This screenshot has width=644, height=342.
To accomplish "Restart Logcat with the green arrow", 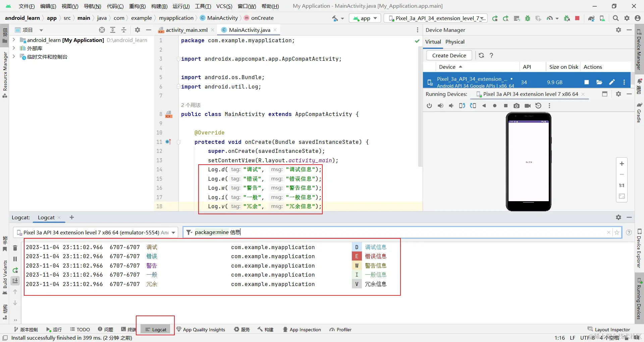I will (x=15, y=270).
